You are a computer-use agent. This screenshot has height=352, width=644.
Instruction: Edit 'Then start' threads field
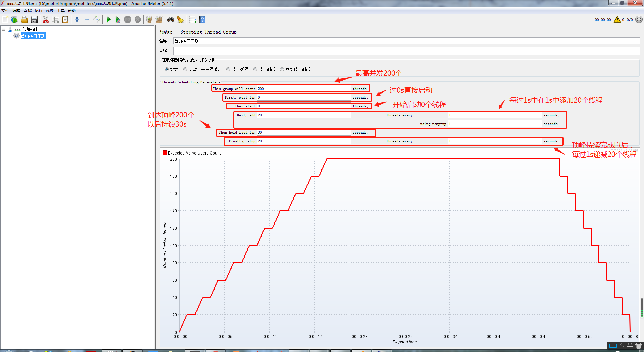[304, 106]
